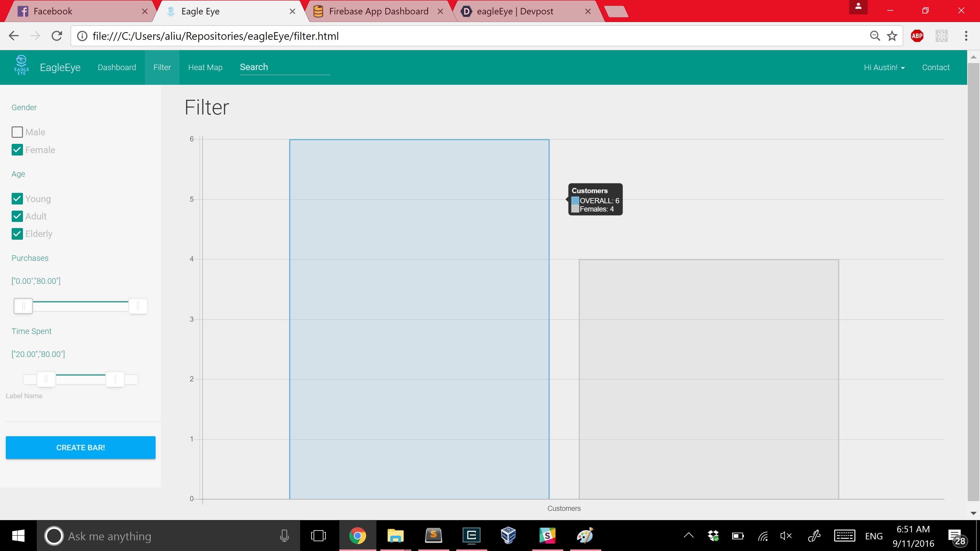Click the Purchases slider right handle
Viewport: 980px width, 551px height.
(138, 306)
